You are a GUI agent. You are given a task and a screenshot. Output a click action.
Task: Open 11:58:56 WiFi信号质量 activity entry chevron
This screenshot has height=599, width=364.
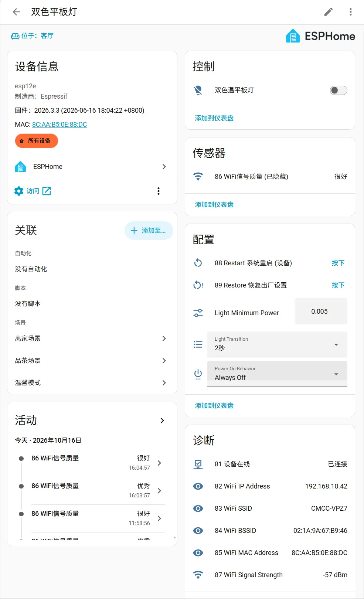tap(159, 518)
